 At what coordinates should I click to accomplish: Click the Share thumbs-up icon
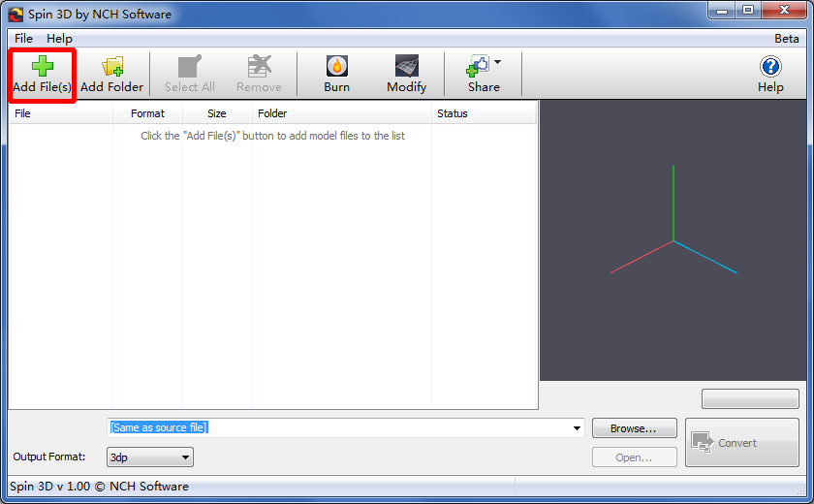tap(478, 66)
